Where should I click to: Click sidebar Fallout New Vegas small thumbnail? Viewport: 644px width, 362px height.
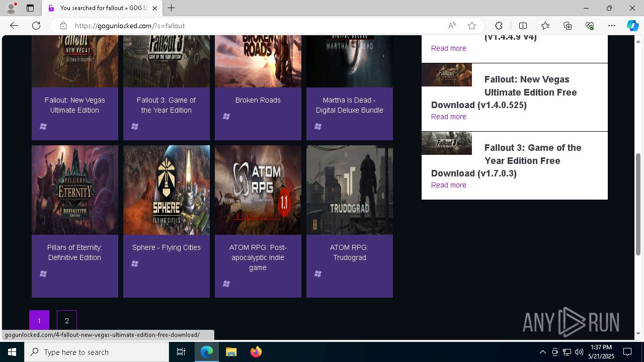click(447, 75)
